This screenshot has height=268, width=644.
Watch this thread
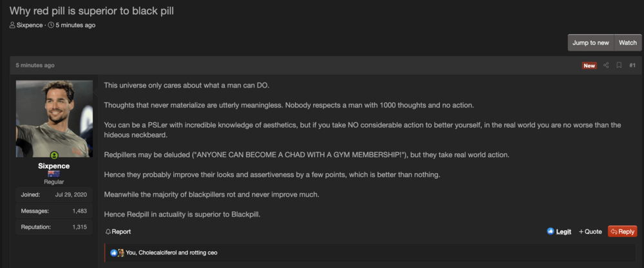(x=627, y=43)
